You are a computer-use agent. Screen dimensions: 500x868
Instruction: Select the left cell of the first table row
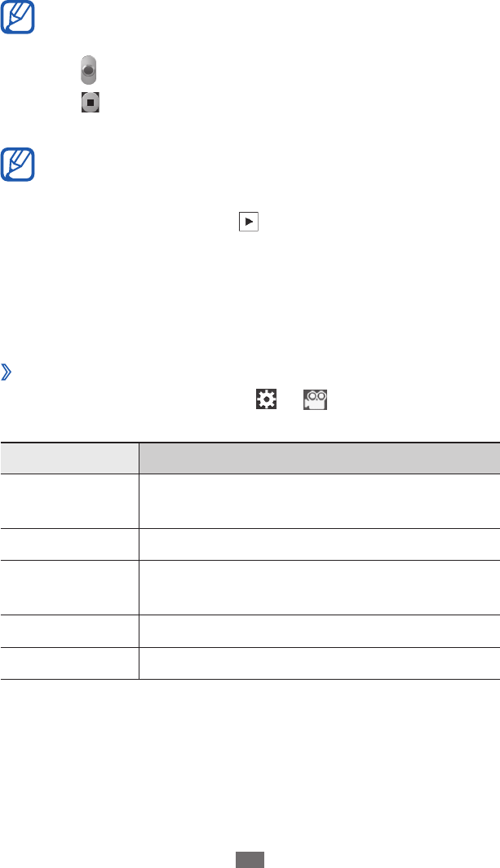(x=69, y=501)
